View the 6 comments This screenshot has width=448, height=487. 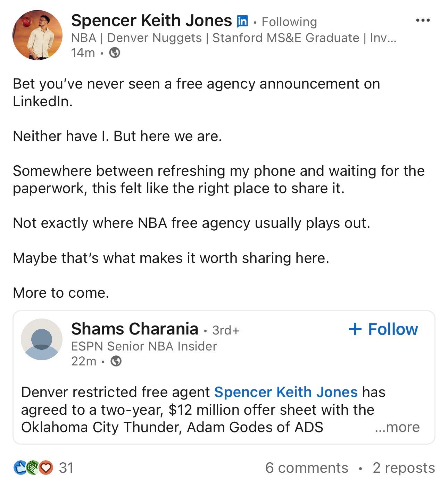[x=307, y=468]
